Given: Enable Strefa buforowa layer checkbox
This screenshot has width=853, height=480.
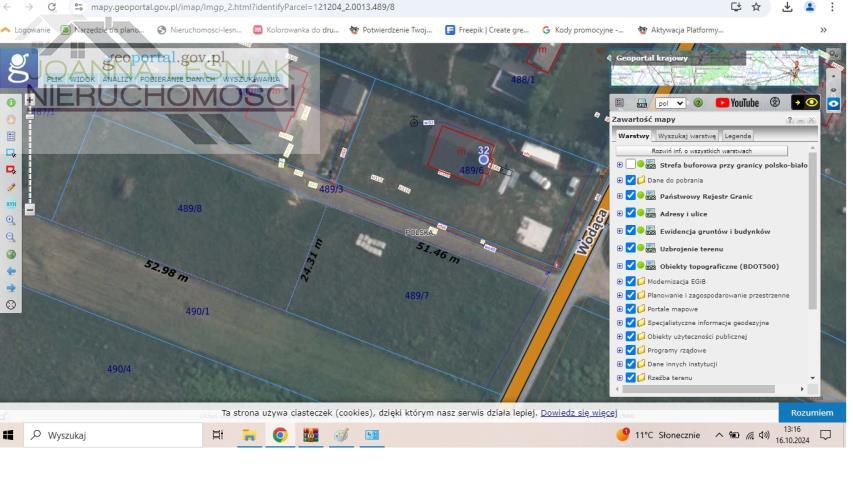Looking at the screenshot, I should tap(630, 165).
